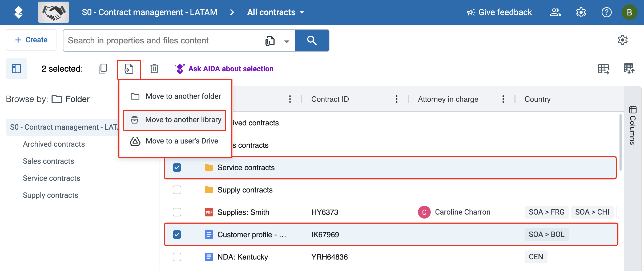Click the export table icon
Image resolution: width=644 pixels, height=271 pixels.
[603, 69]
